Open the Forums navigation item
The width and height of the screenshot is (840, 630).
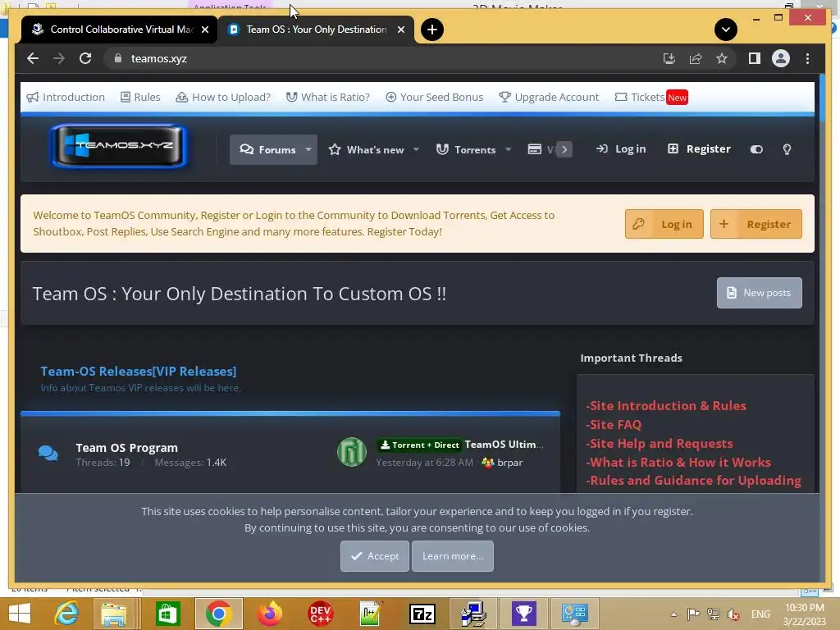267,149
